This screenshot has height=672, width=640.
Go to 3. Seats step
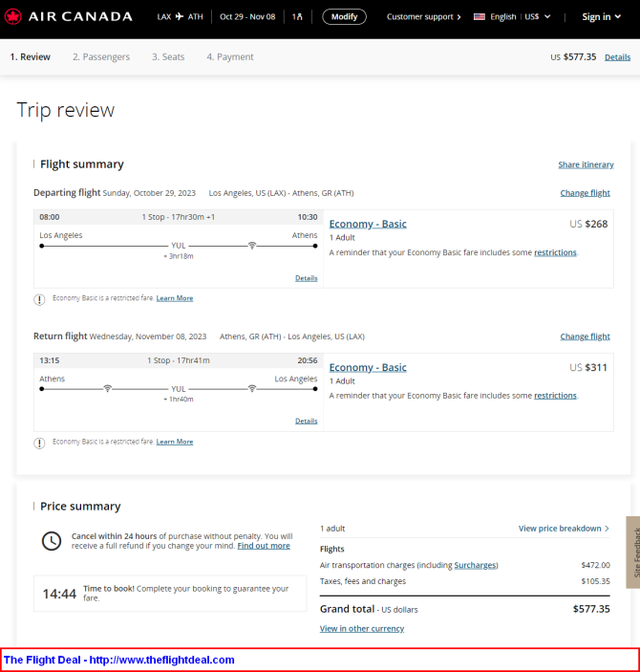168,57
